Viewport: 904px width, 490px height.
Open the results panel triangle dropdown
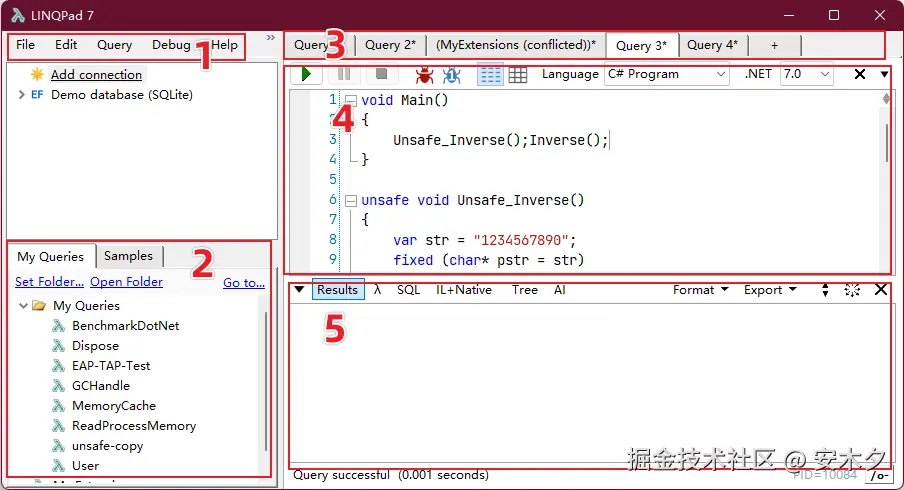click(x=299, y=289)
